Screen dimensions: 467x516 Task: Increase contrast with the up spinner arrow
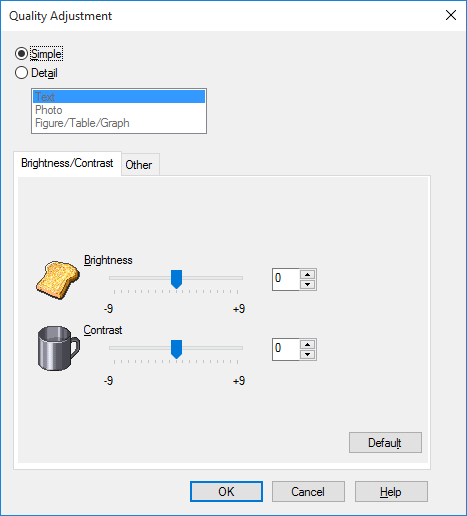[307, 345]
